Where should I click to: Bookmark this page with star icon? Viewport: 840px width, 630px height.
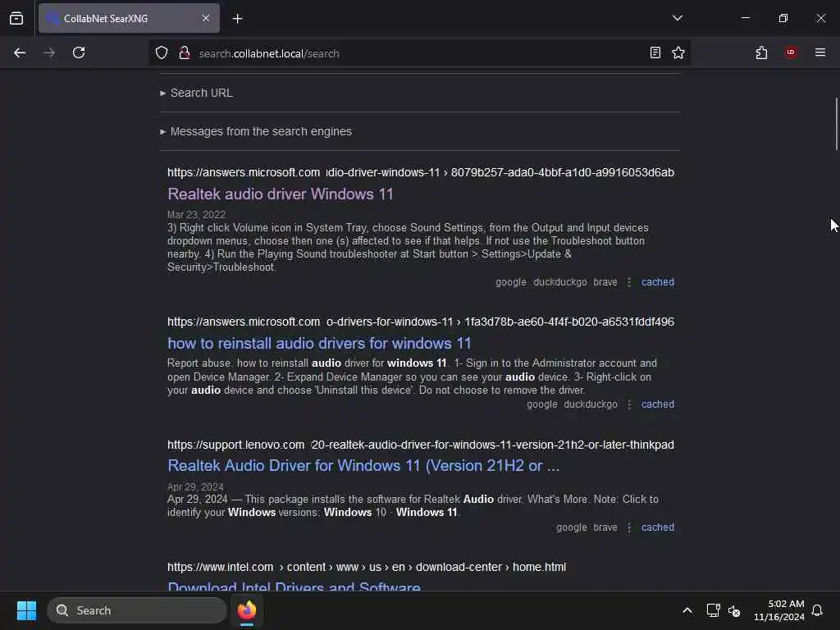point(678,52)
